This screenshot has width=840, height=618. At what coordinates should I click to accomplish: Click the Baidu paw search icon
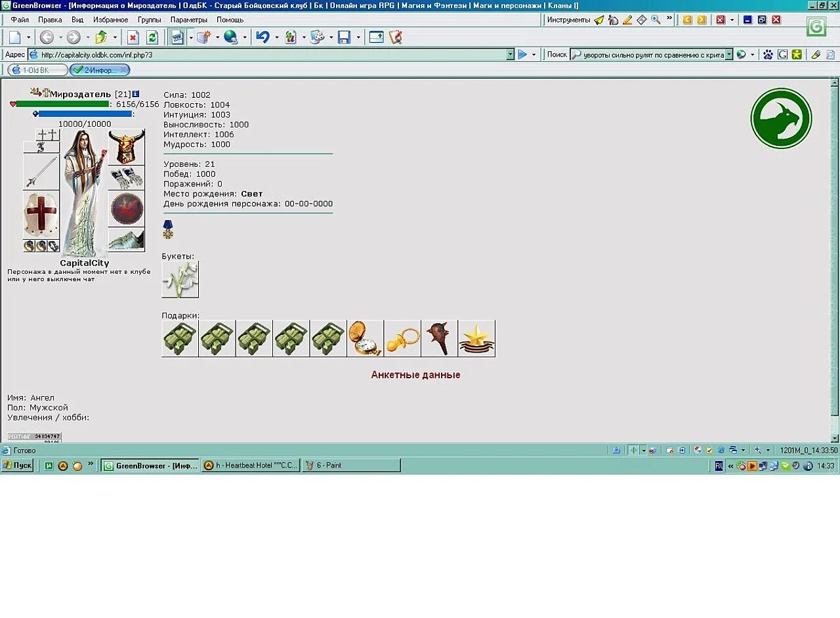[768, 55]
